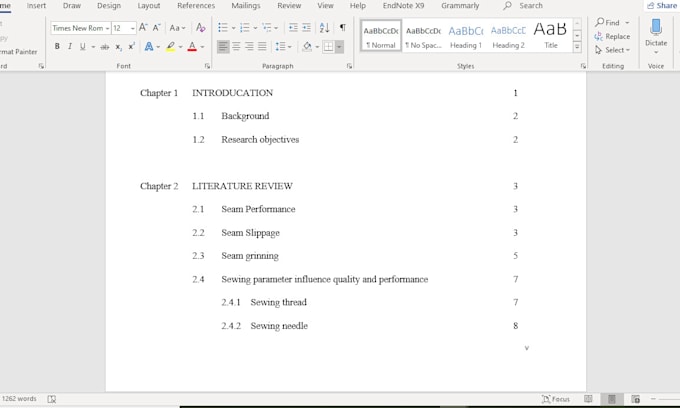
Task: Click Align Right icon
Action: (249, 46)
